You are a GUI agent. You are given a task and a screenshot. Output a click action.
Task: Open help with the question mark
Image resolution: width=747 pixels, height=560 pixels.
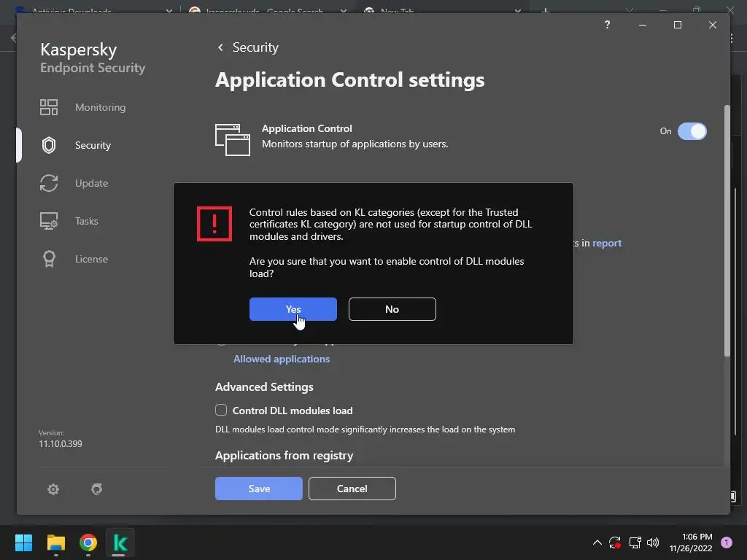(x=607, y=25)
